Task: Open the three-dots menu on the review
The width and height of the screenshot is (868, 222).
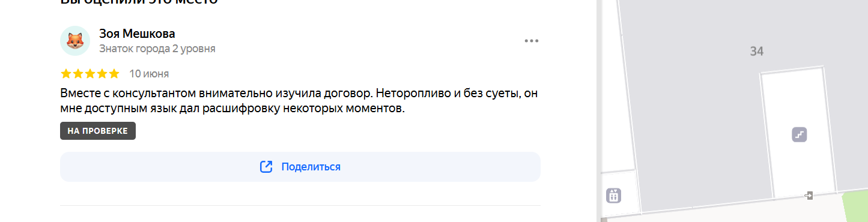Action: tap(531, 41)
